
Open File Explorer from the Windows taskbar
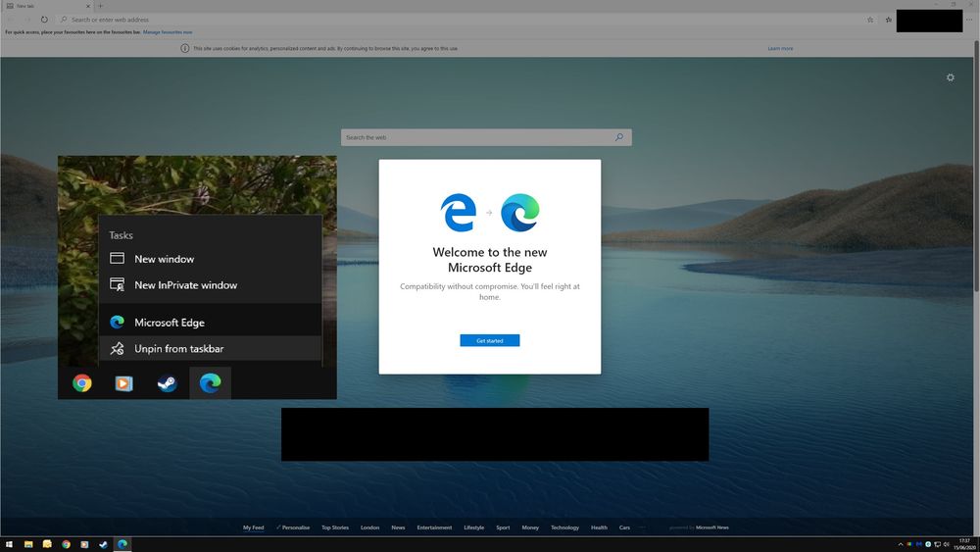click(28, 544)
